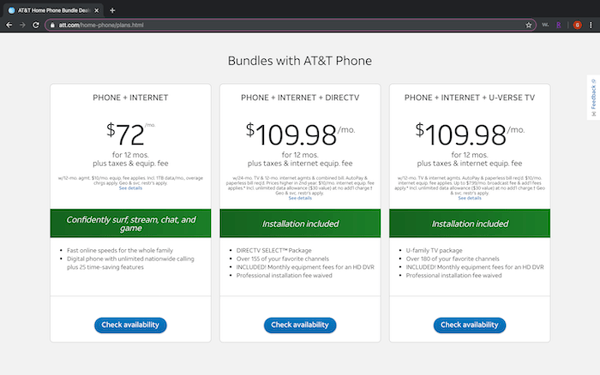Open See details under the $72 plan
Screen dimensions: 600x375
[x=130, y=188]
